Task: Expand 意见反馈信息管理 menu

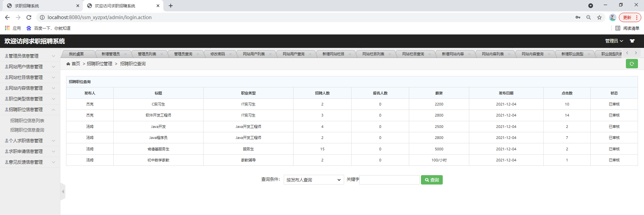Action: 30,162
